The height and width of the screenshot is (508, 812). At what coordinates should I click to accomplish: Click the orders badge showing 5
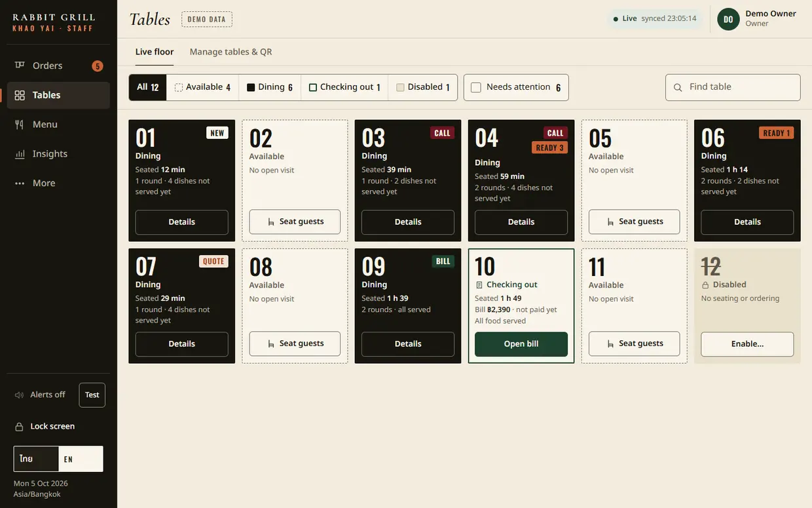[98, 66]
